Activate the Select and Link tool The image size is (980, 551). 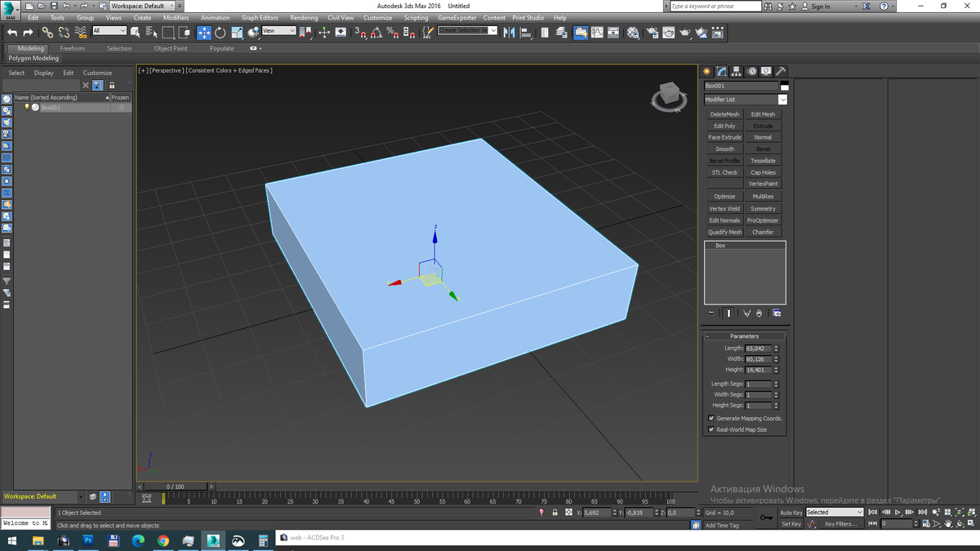tap(47, 32)
